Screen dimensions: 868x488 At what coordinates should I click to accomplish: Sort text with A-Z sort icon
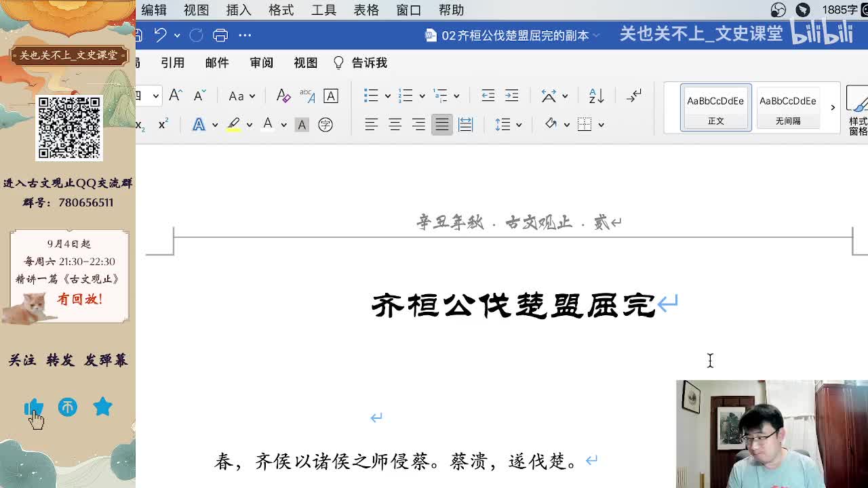597,96
